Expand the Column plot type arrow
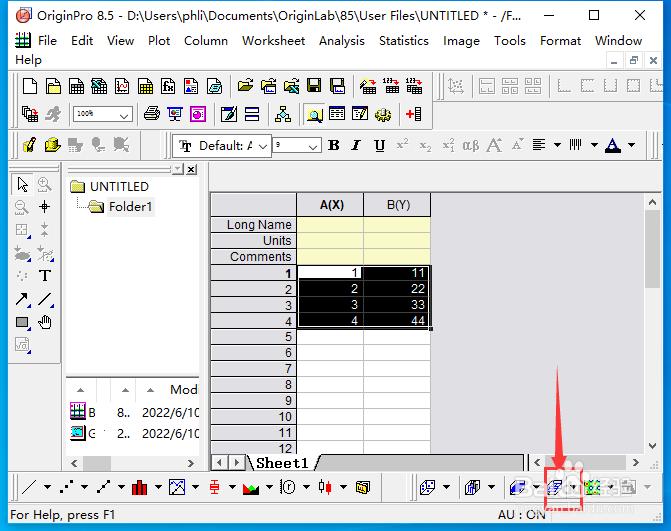671x531 pixels. tap(158, 487)
